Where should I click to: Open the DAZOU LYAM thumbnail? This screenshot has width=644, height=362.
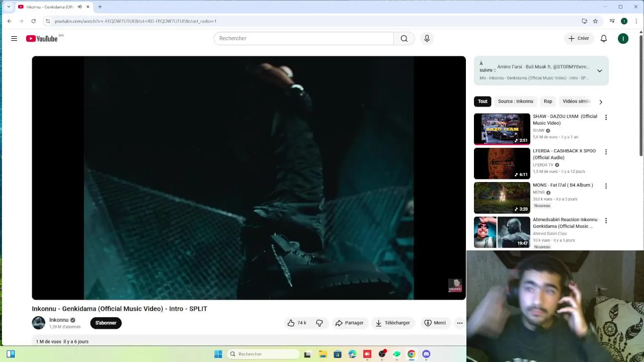pyautogui.click(x=502, y=129)
